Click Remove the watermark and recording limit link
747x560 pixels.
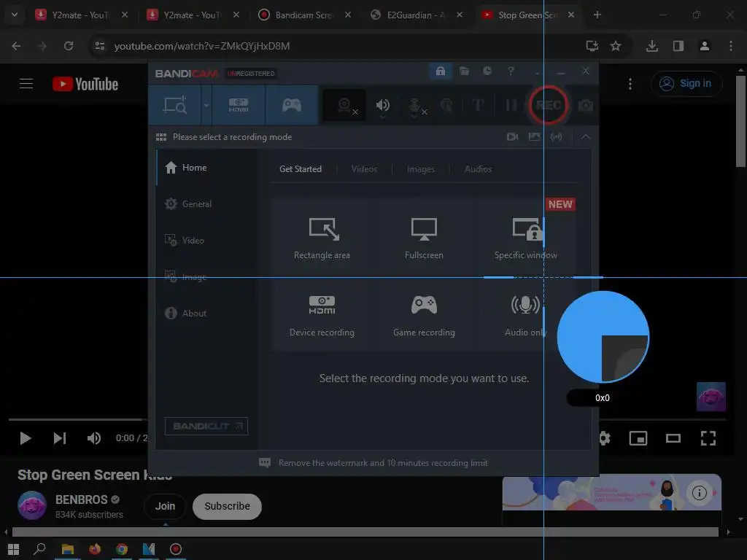pos(383,463)
